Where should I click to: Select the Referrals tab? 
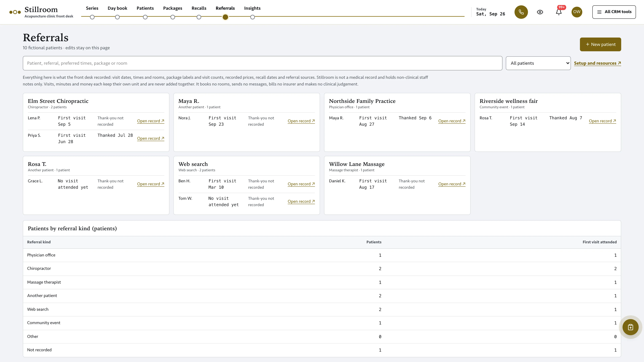(225, 8)
